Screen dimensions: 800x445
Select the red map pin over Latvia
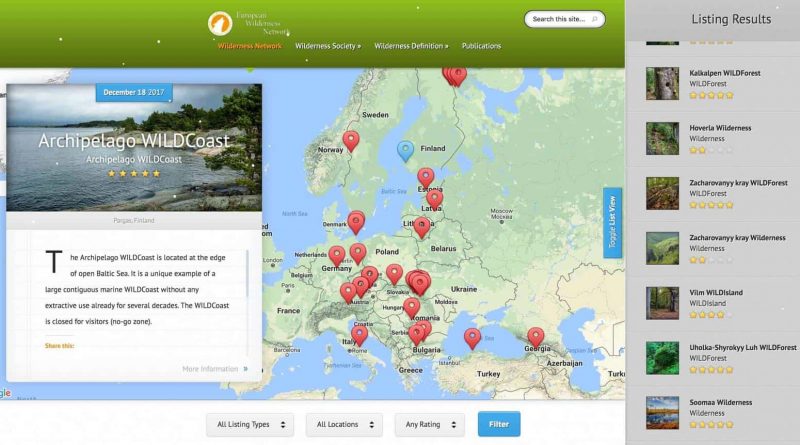point(434,200)
